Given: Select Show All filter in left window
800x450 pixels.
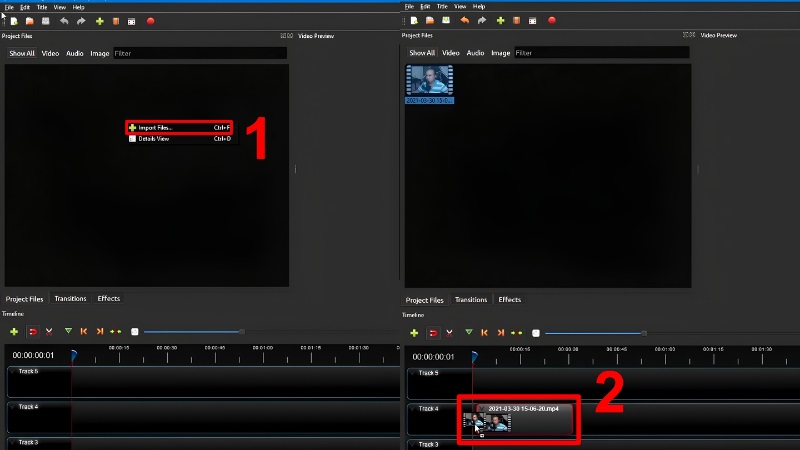Looking at the screenshot, I should (x=21, y=53).
